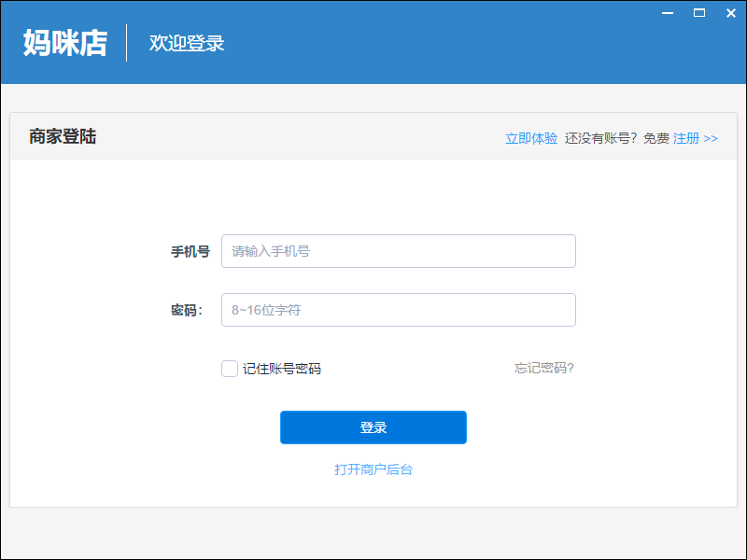Click the >> arrows after 注册
Screen dimensions: 747x560
click(x=711, y=138)
